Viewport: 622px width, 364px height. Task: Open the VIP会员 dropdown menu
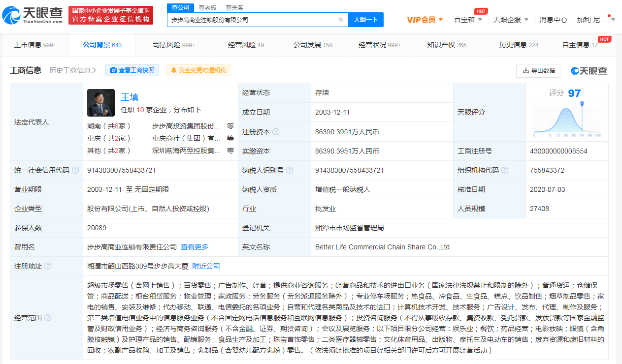pyautogui.click(x=425, y=20)
